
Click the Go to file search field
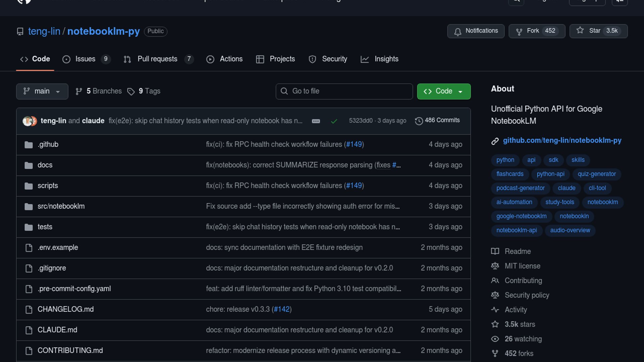pyautogui.click(x=344, y=91)
